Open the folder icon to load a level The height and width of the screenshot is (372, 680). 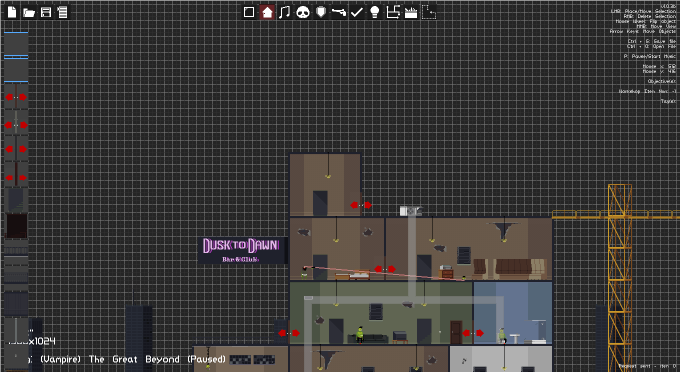(x=29, y=12)
